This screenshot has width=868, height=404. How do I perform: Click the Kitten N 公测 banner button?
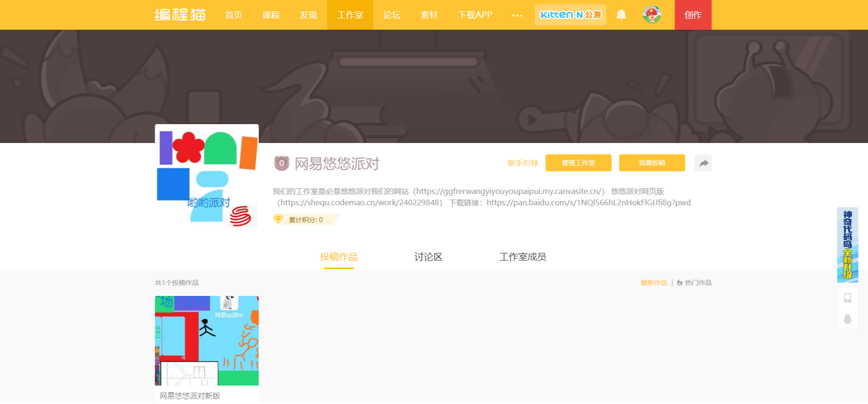point(570,15)
